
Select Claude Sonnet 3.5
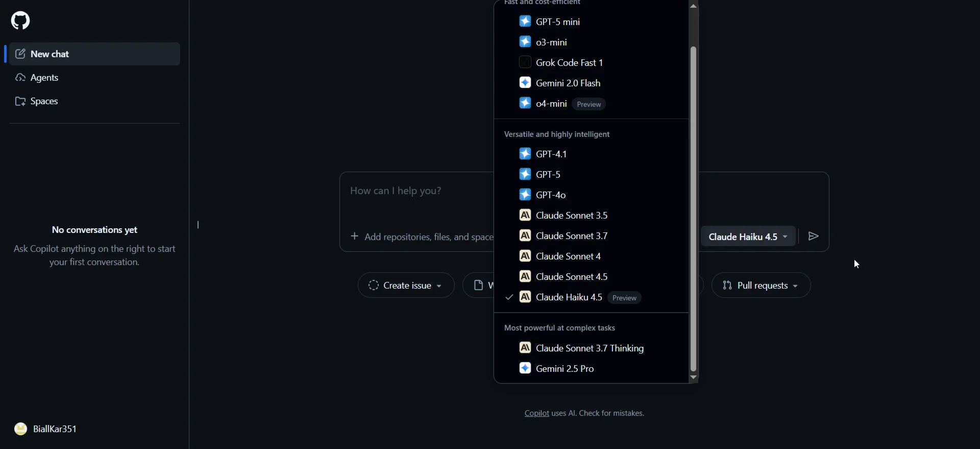point(591,215)
